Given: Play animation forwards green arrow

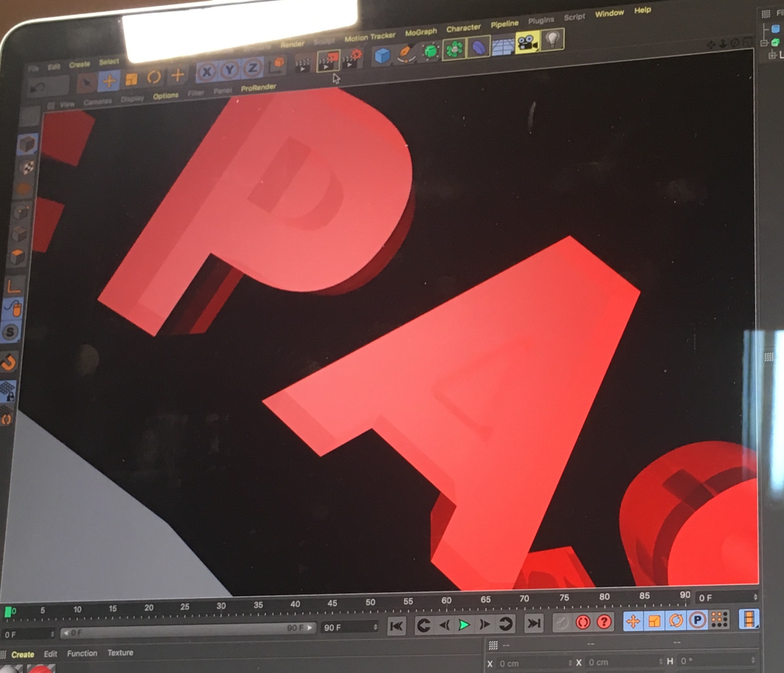Looking at the screenshot, I should [464, 624].
